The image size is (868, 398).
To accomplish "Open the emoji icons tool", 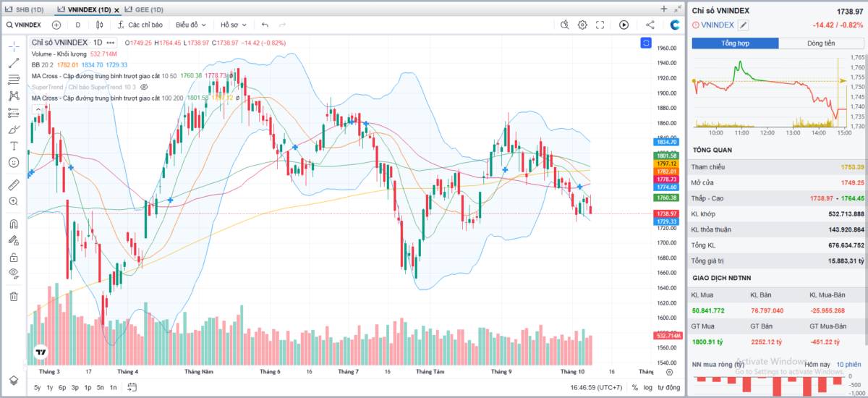I will [13, 162].
